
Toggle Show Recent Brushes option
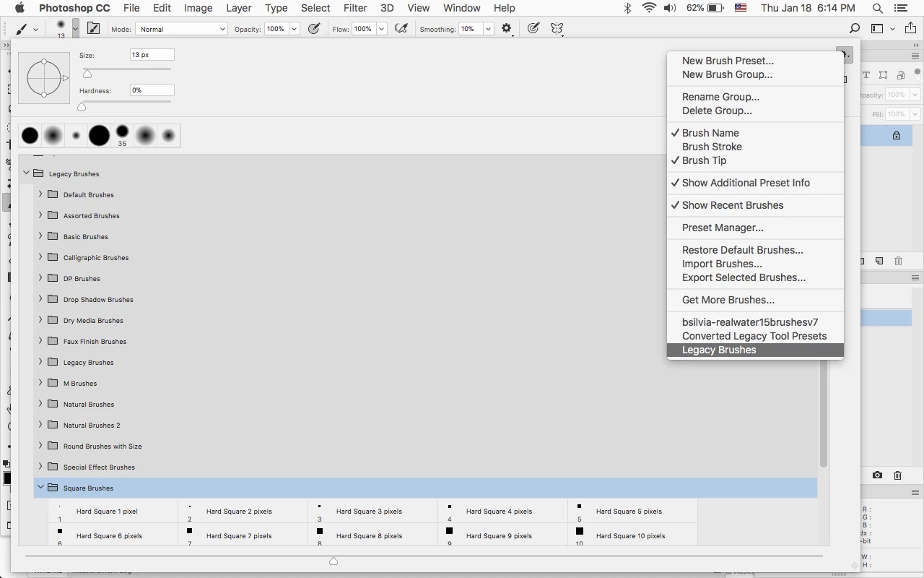[x=733, y=205]
